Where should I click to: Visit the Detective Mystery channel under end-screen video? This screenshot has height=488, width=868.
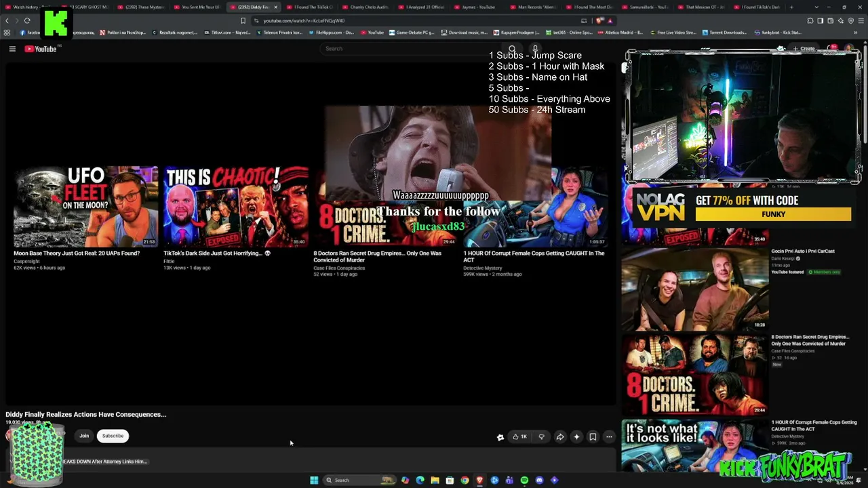click(483, 268)
